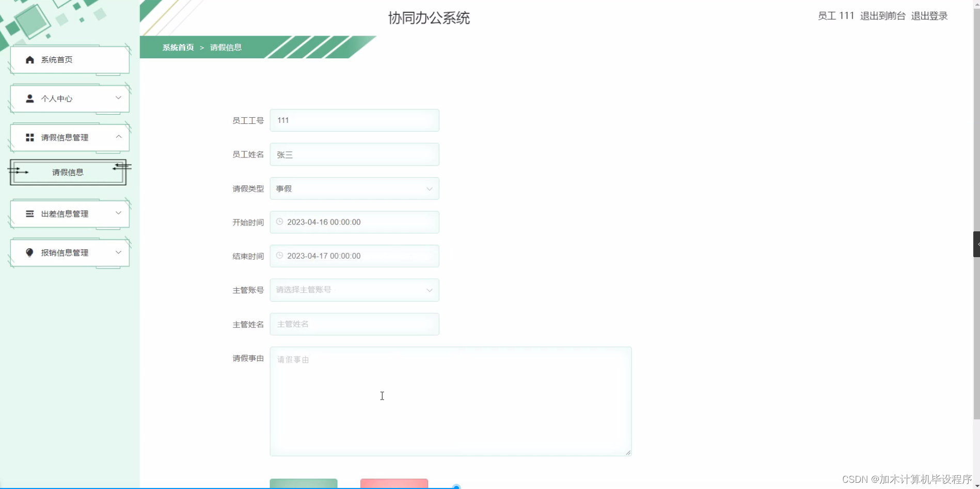Click the home icon beside 系统首页

click(29, 60)
